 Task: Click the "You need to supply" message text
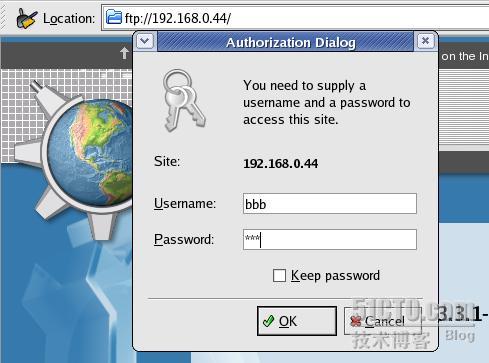click(326, 102)
